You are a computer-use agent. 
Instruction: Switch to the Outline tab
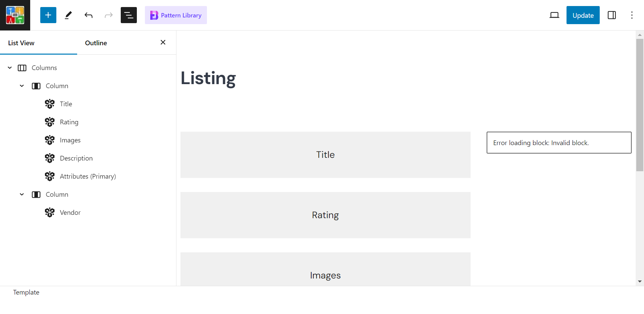coord(96,43)
